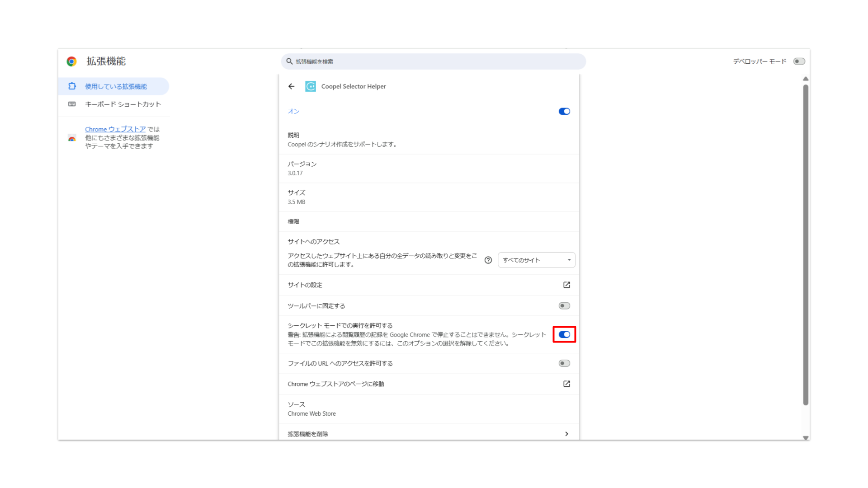Viewport: 868px width, 488px height.
Task: Open Chrome ウェブストア page via external link icon
Action: coord(566,384)
